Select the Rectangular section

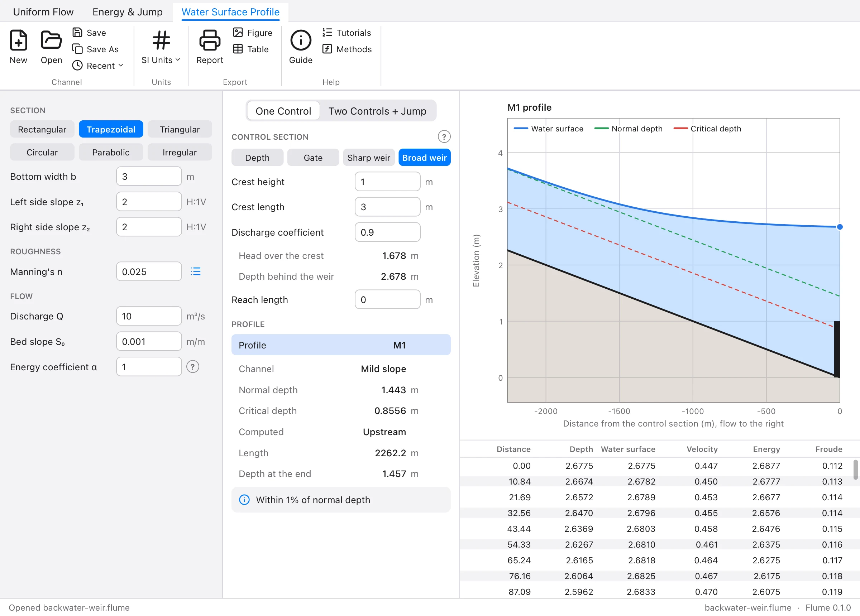click(42, 129)
